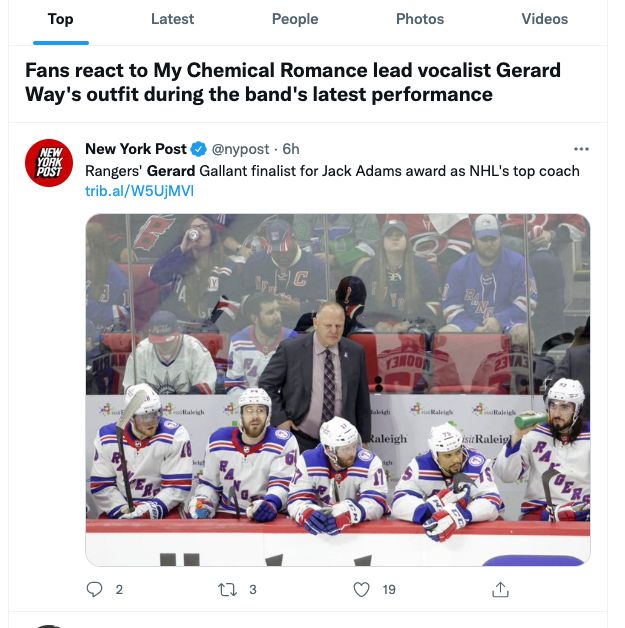Switch to the Top tab

click(x=60, y=19)
